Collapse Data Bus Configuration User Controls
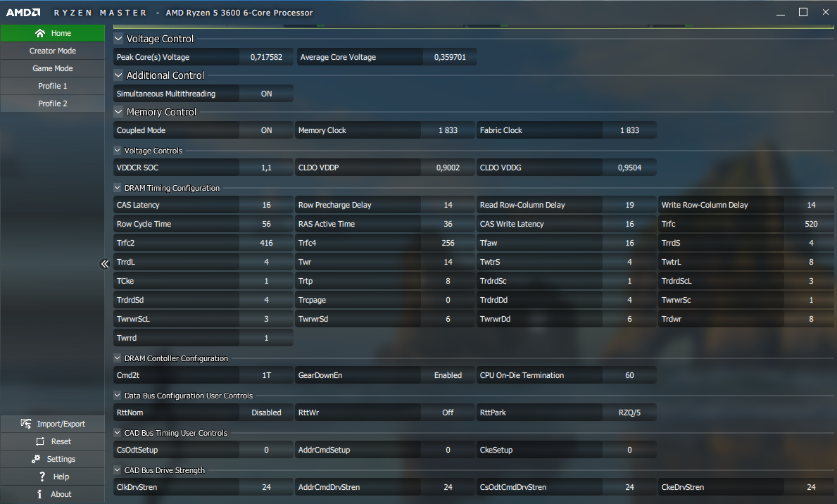Image resolution: width=837 pixels, height=504 pixels. pyautogui.click(x=118, y=396)
